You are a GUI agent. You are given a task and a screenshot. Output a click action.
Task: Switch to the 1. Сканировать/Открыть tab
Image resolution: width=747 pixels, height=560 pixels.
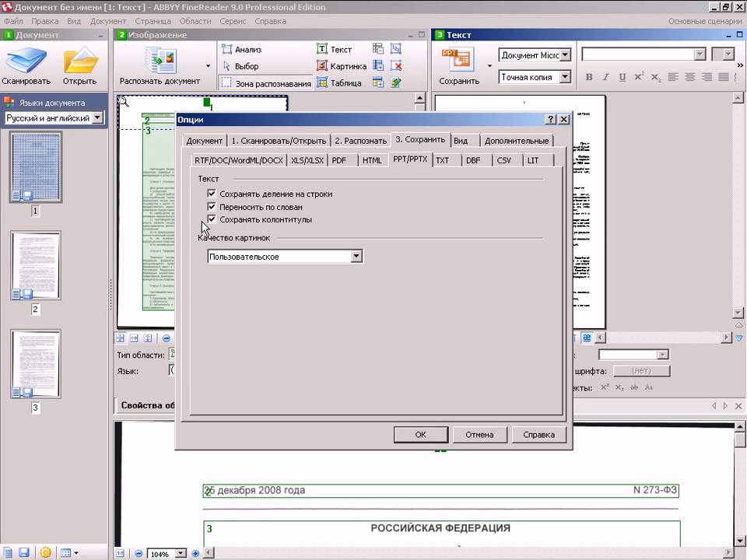[x=279, y=141]
